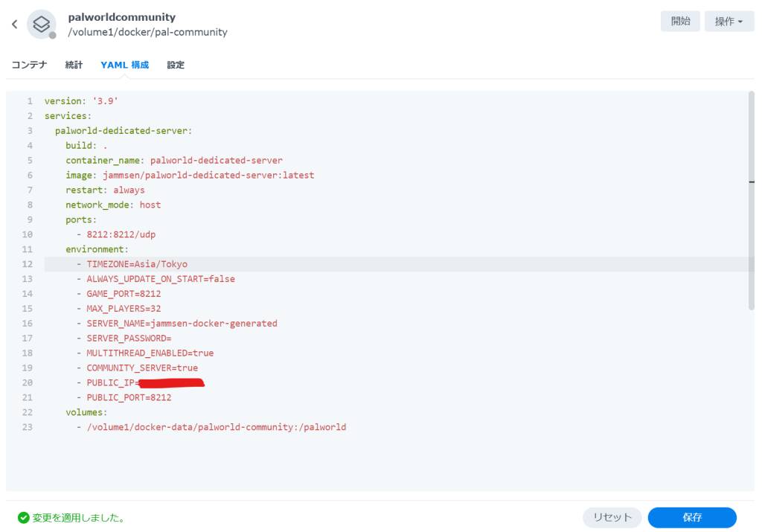The height and width of the screenshot is (532, 762).
Task: Click the 変更を適用しました status message
Action: [78, 517]
